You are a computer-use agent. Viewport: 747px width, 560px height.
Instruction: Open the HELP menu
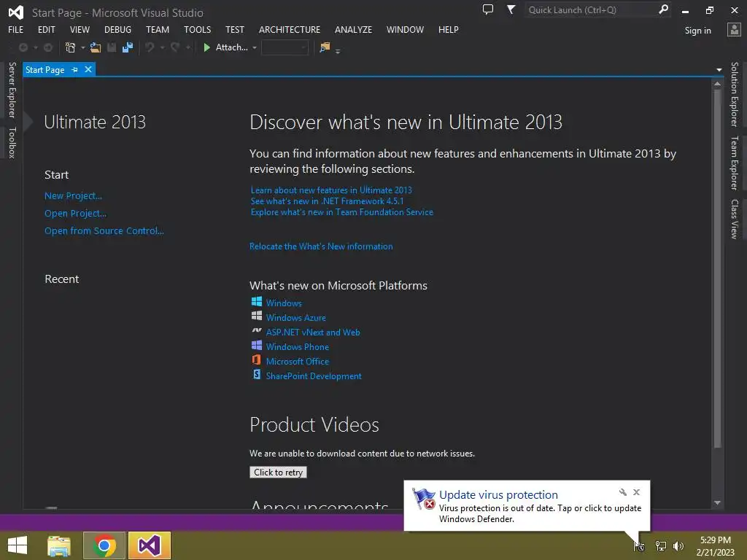[x=449, y=29]
